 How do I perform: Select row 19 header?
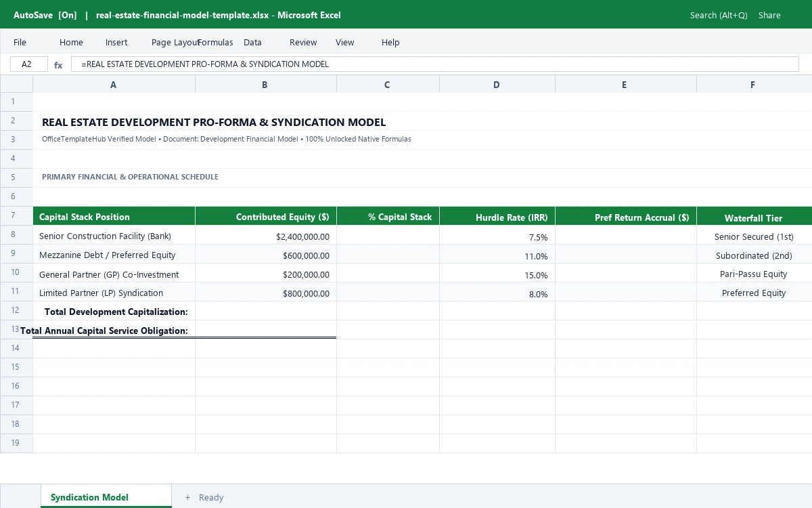(16, 443)
